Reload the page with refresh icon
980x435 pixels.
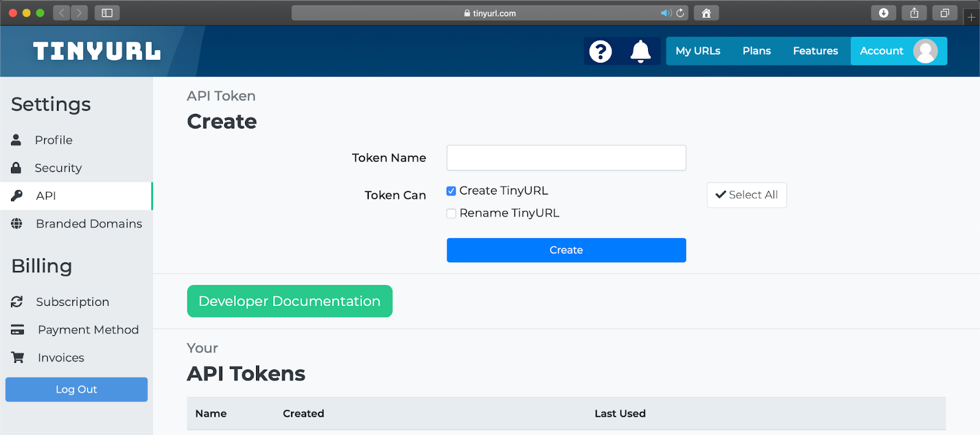point(680,13)
